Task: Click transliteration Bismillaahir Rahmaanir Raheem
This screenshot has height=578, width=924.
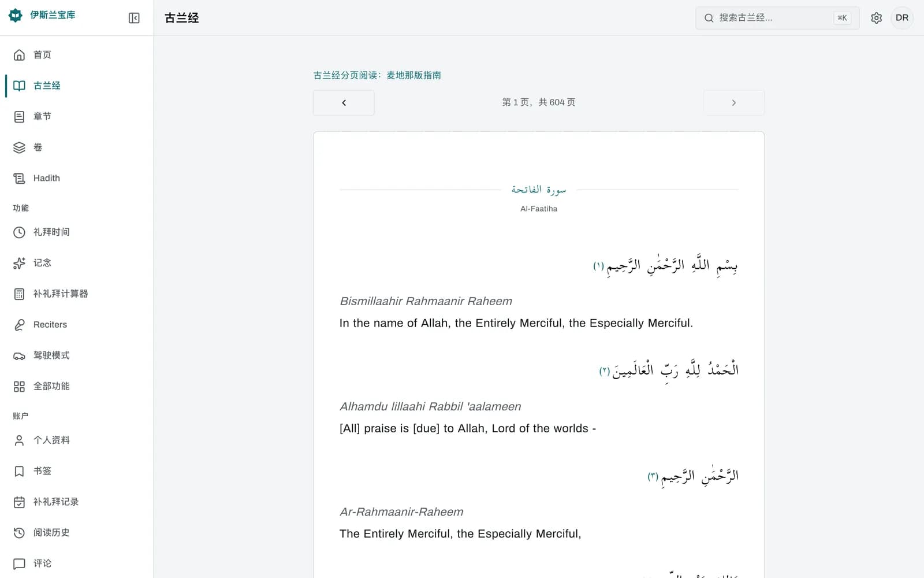Action: 426,301
